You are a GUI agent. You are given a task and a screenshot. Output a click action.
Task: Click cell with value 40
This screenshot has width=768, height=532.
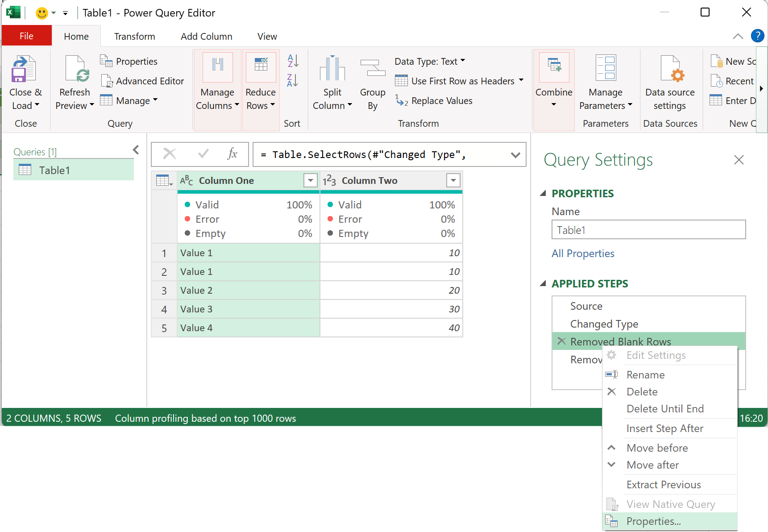(x=391, y=328)
